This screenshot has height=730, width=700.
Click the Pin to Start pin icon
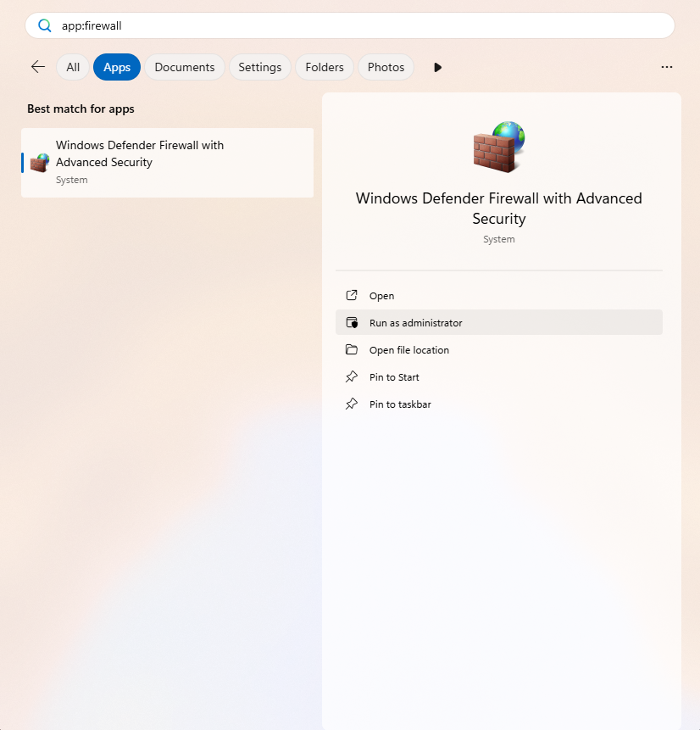[x=352, y=377]
